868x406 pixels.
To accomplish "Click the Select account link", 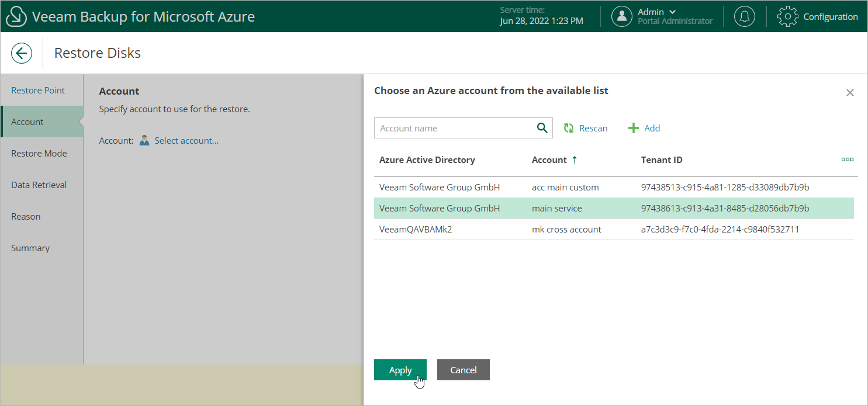I will [186, 141].
